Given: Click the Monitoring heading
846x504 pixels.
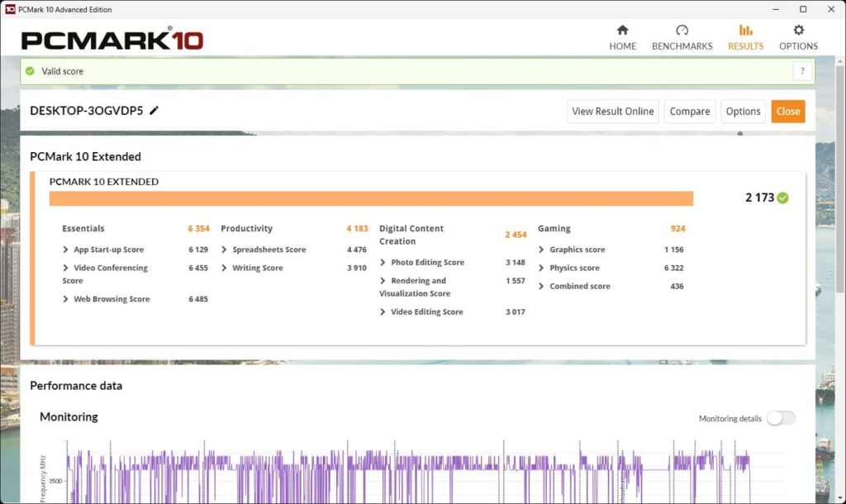Looking at the screenshot, I should [x=69, y=417].
